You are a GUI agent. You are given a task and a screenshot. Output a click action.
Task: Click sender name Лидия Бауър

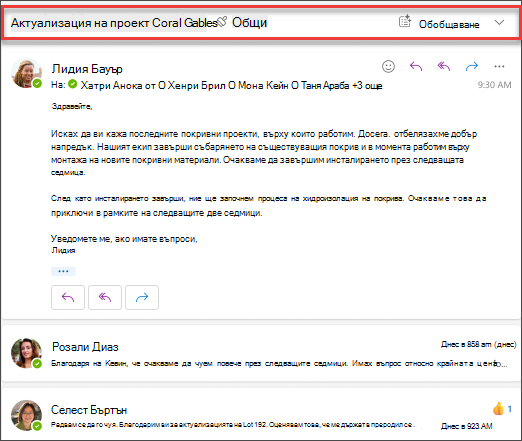[x=87, y=69]
